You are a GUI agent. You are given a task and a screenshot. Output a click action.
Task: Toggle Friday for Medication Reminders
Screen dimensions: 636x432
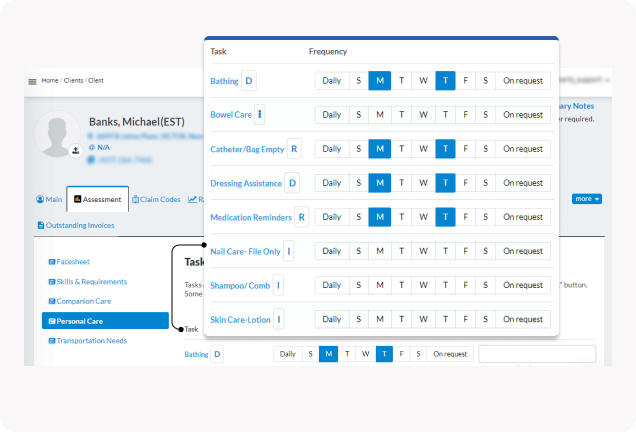tap(465, 217)
